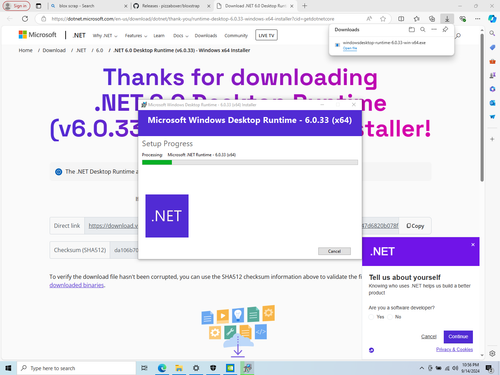This screenshot has height=375, width=500.
Task: Open sidebar Search icon
Action: coord(492,33)
